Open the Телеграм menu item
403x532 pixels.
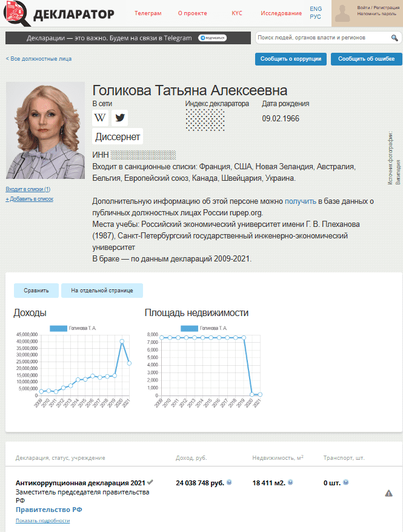148,13
